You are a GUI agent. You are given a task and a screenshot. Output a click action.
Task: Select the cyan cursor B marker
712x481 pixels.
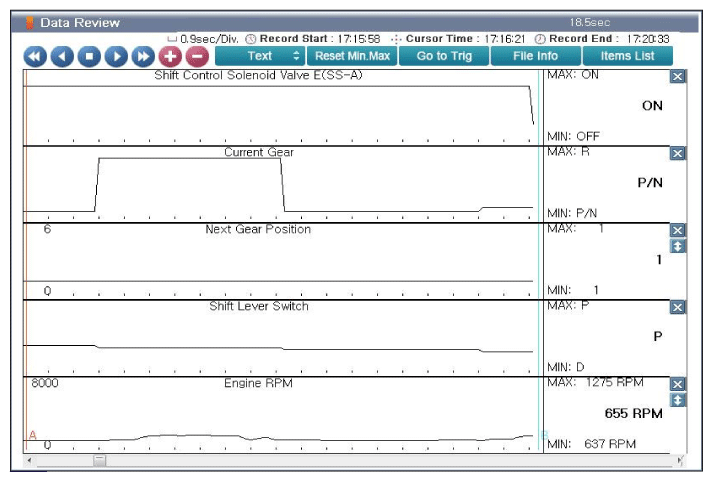(544, 435)
